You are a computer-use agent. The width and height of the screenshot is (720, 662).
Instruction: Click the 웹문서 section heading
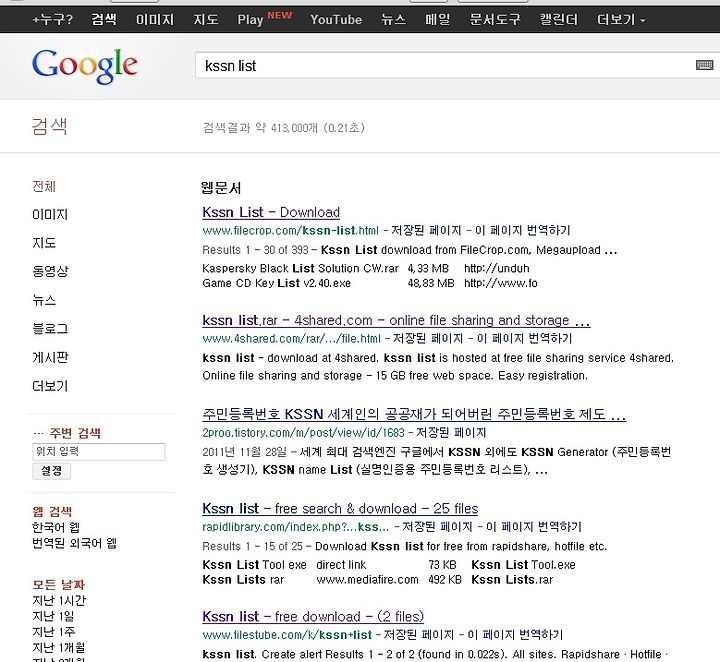[221, 188]
